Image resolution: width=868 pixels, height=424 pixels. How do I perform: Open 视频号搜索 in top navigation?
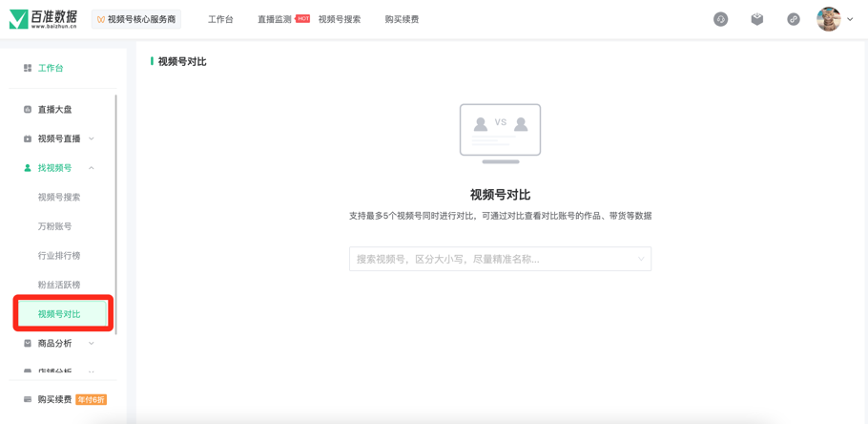click(x=340, y=19)
